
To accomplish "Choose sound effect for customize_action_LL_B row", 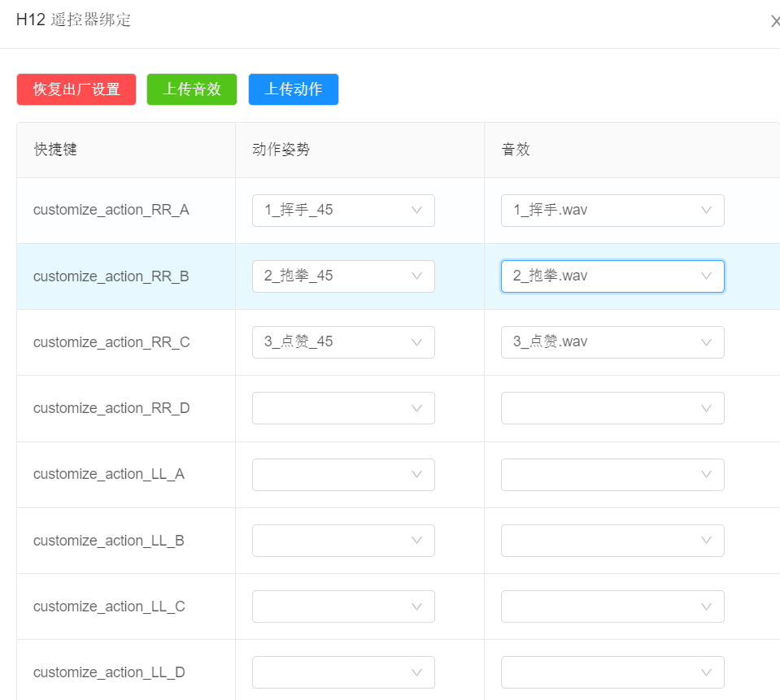I will [612, 541].
